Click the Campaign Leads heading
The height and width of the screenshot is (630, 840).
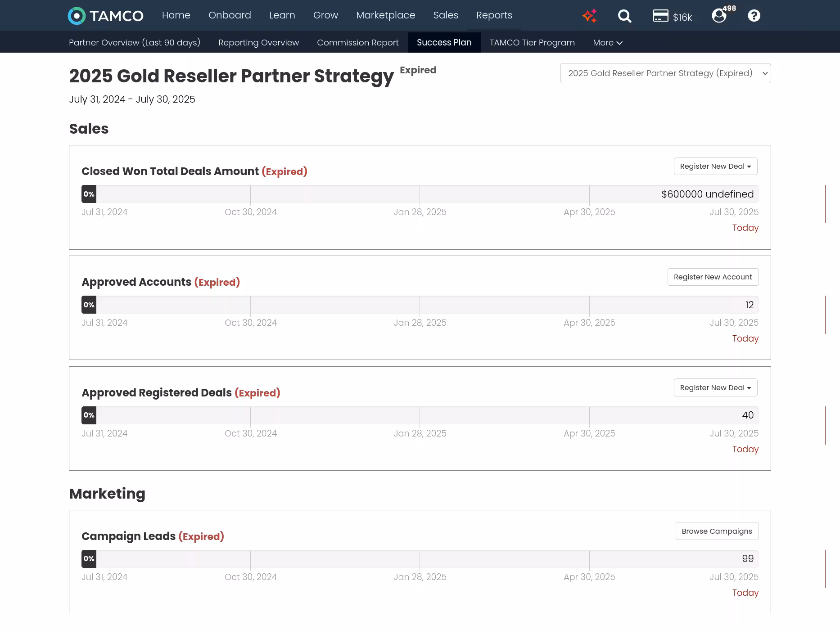tap(128, 536)
